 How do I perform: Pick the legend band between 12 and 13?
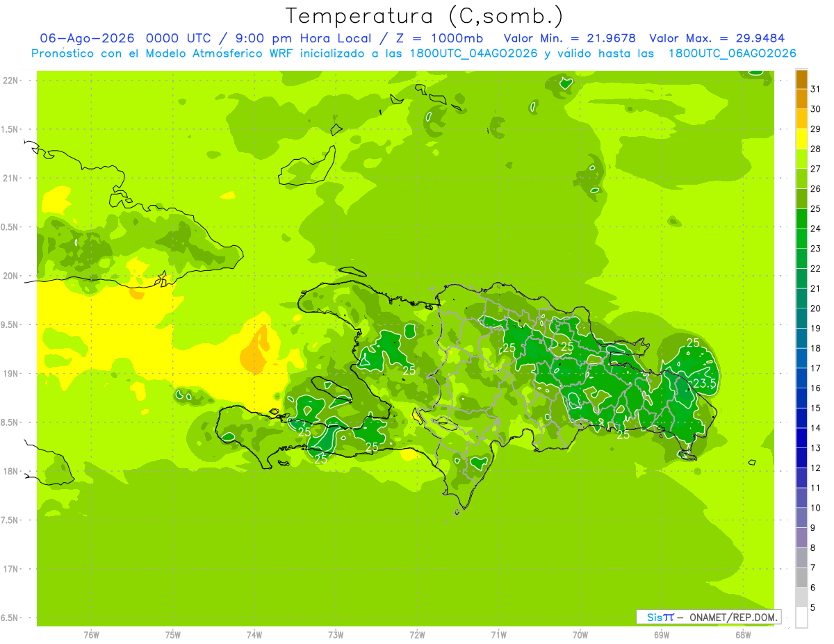(801, 458)
